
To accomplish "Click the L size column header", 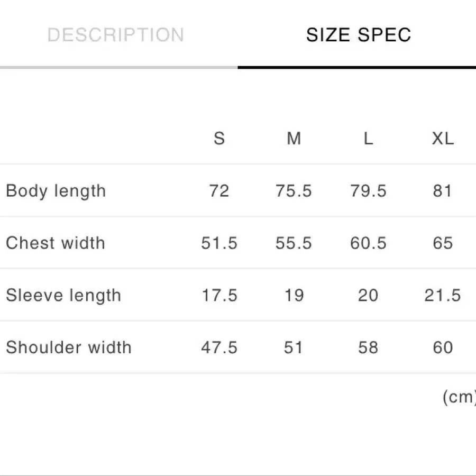I will click(x=368, y=139).
